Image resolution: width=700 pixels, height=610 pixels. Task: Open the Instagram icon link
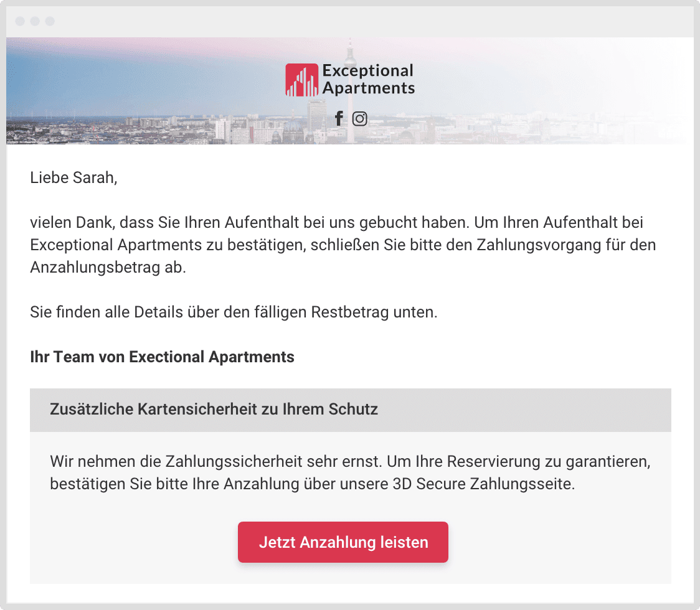pyautogui.click(x=360, y=118)
